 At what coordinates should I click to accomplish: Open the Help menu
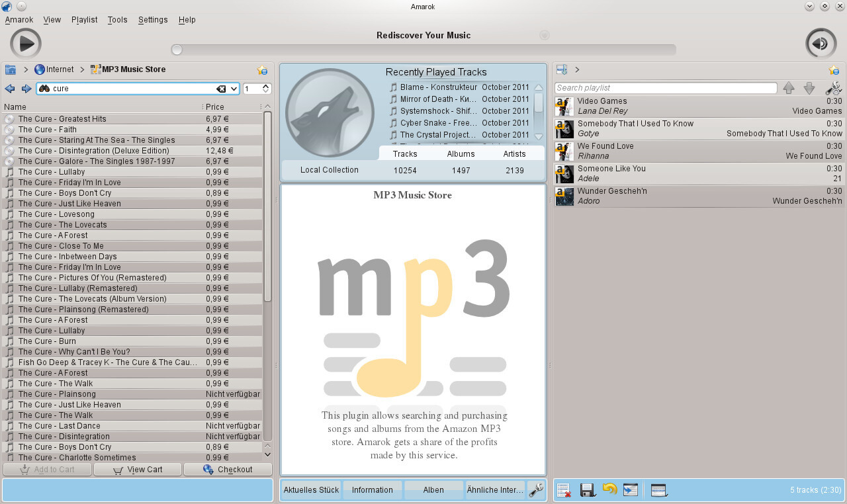187,20
